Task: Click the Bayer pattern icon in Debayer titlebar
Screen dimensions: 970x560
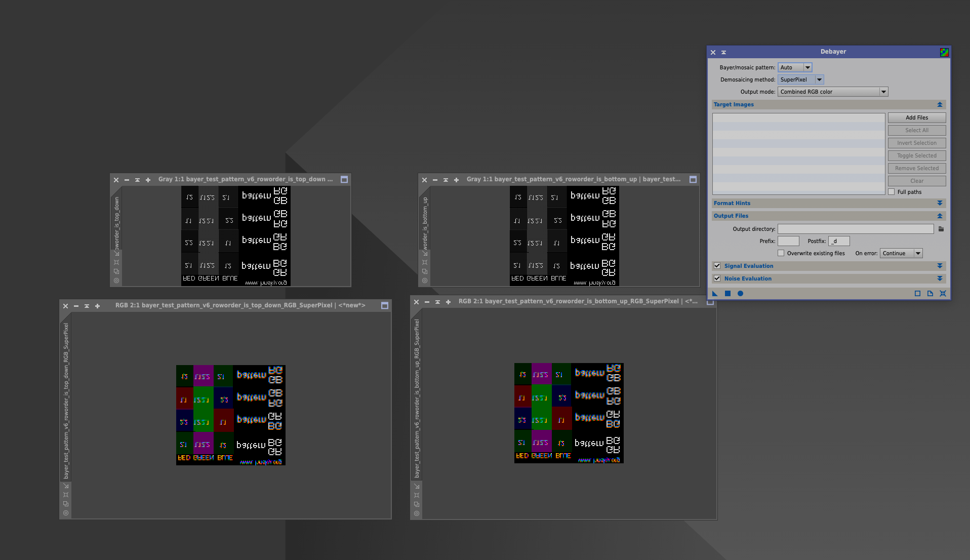Action: 944,51
